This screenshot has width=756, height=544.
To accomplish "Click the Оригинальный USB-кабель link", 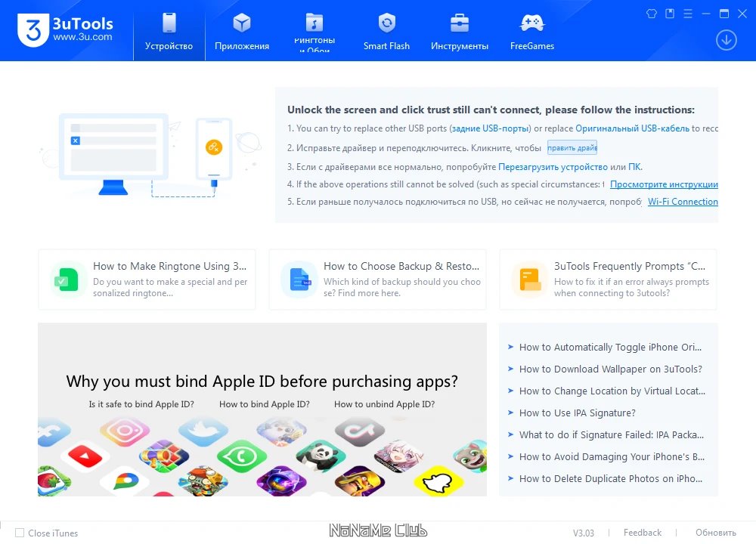I will pos(632,128).
